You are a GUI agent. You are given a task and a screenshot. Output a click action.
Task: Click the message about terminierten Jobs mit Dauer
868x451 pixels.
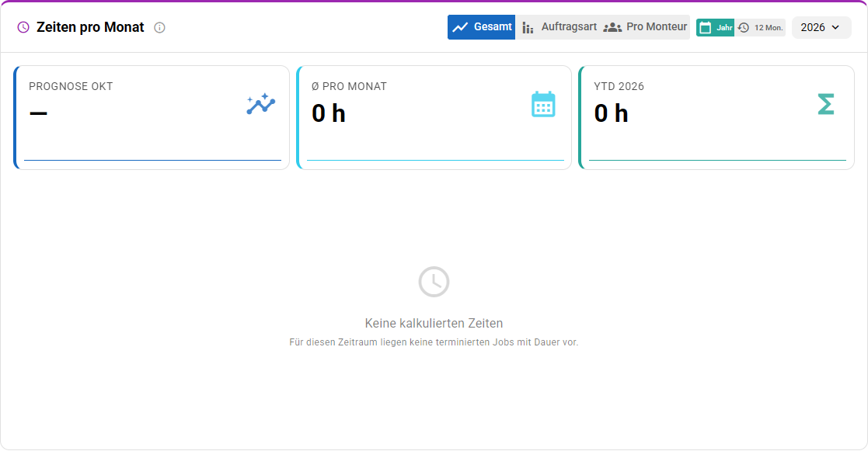pyautogui.click(x=434, y=342)
